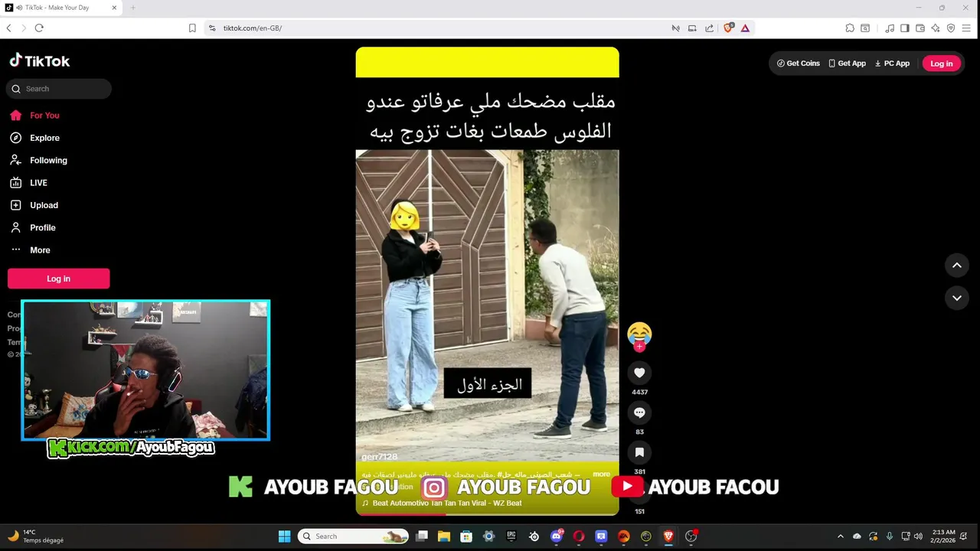980x551 pixels.
Task: Go to the previous video using the up chevron
Action: [956, 266]
